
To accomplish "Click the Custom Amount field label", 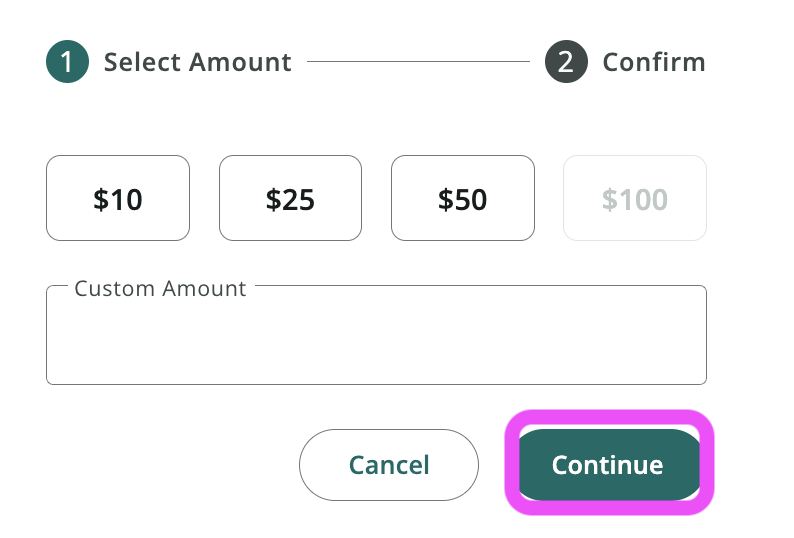I will [160, 289].
